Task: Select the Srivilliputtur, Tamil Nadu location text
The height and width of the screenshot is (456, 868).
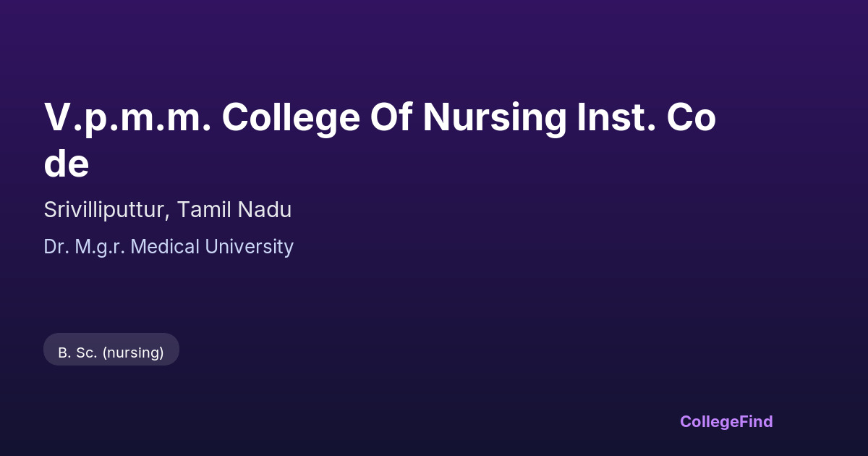Action: click(167, 210)
